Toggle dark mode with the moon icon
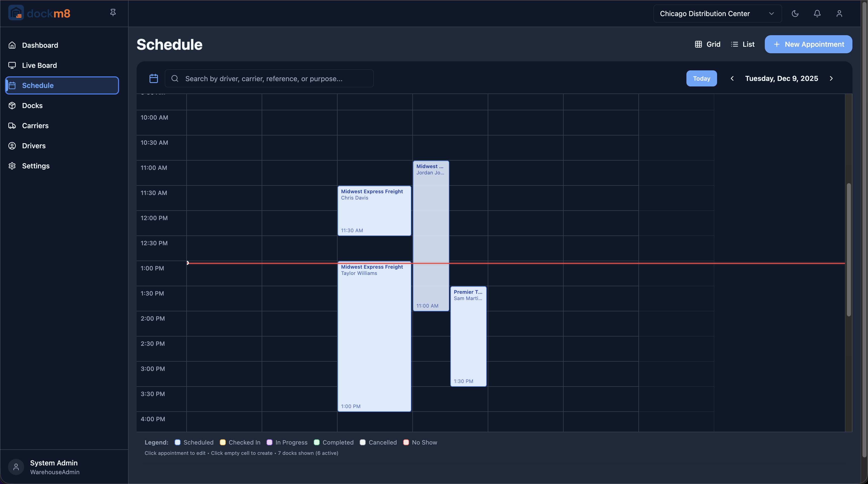This screenshot has width=868, height=484. (795, 14)
